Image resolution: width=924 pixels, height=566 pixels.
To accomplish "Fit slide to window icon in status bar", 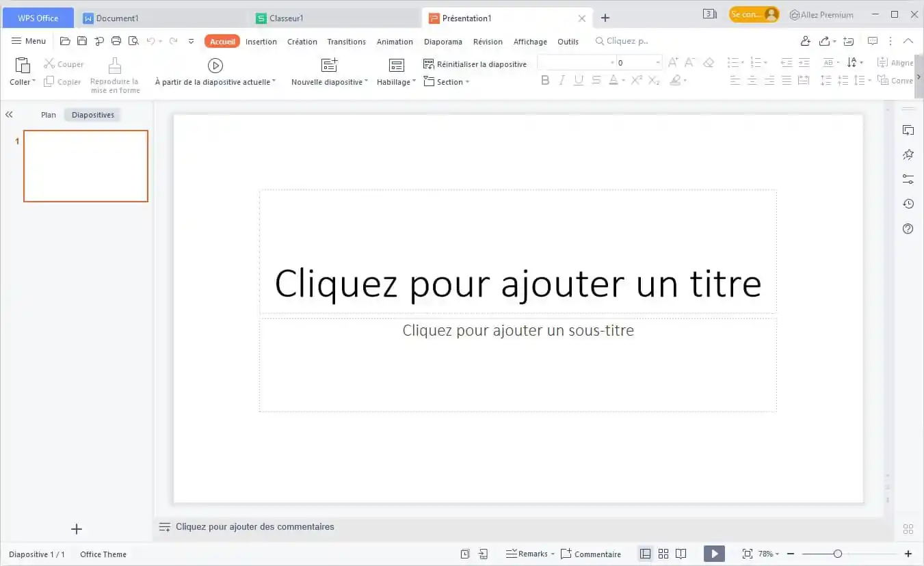I will [747, 554].
